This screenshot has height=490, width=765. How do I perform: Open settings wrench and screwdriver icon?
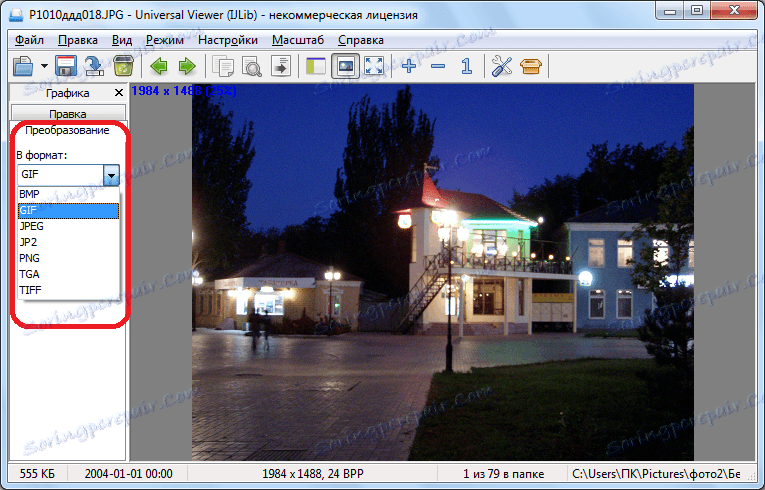click(502, 66)
